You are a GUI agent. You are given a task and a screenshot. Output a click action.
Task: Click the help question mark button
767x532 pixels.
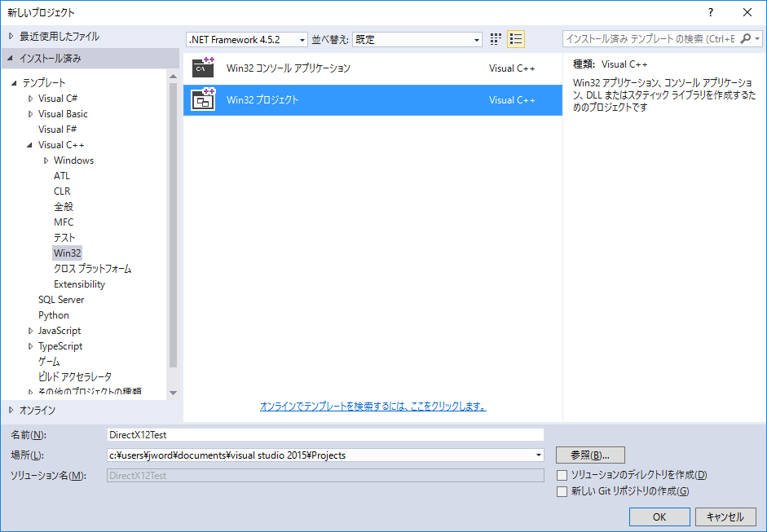(711, 12)
